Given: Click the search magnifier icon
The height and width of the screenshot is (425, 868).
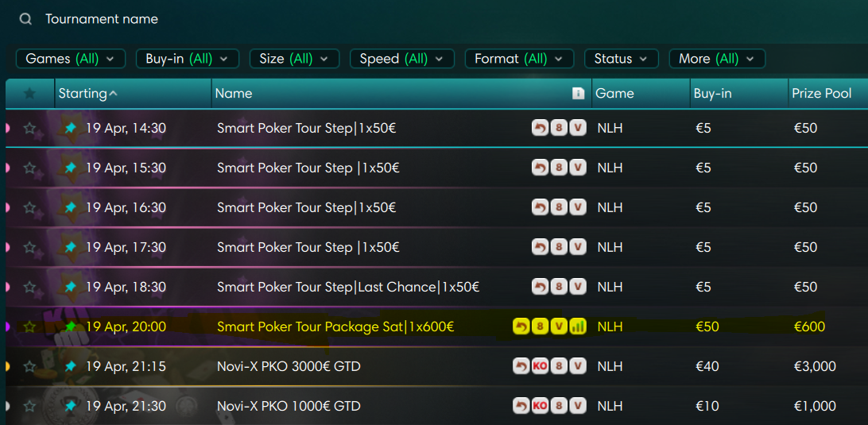Looking at the screenshot, I should (x=26, y=19).
